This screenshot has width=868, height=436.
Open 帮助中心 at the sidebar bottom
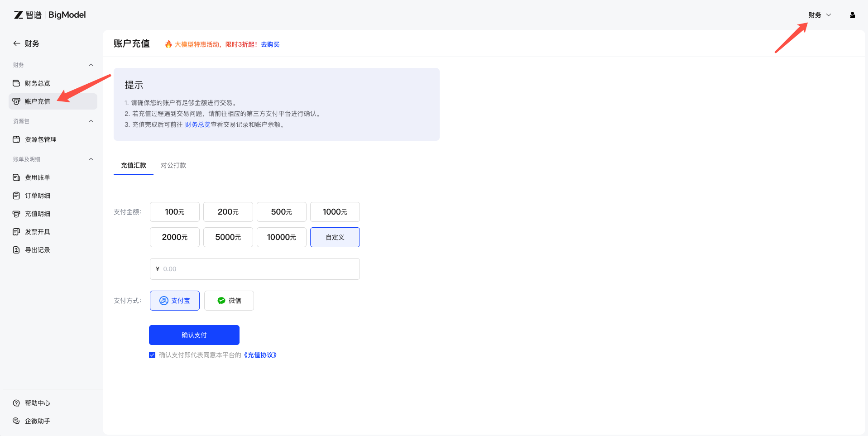(x=53, y=403)
